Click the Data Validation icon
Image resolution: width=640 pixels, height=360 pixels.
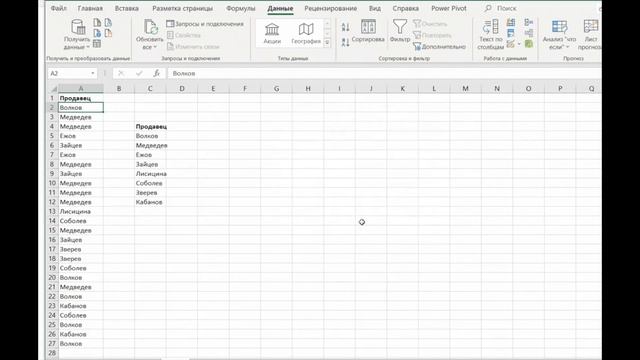coord(511,44)
